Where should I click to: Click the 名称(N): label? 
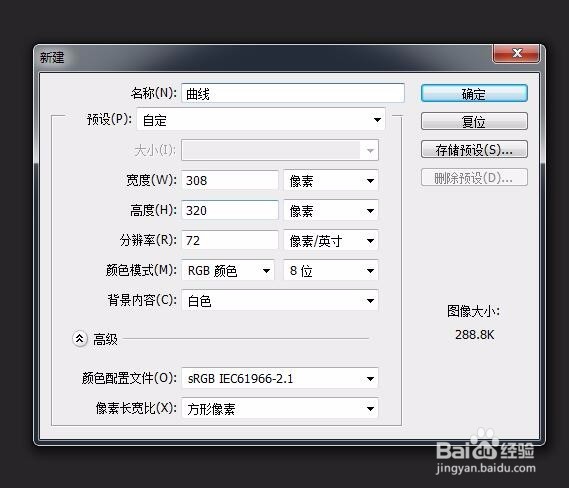tap(153, 93)
